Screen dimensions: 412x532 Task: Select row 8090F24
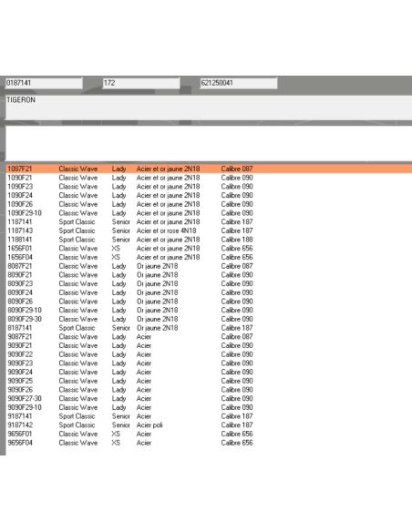click(209, 292)
